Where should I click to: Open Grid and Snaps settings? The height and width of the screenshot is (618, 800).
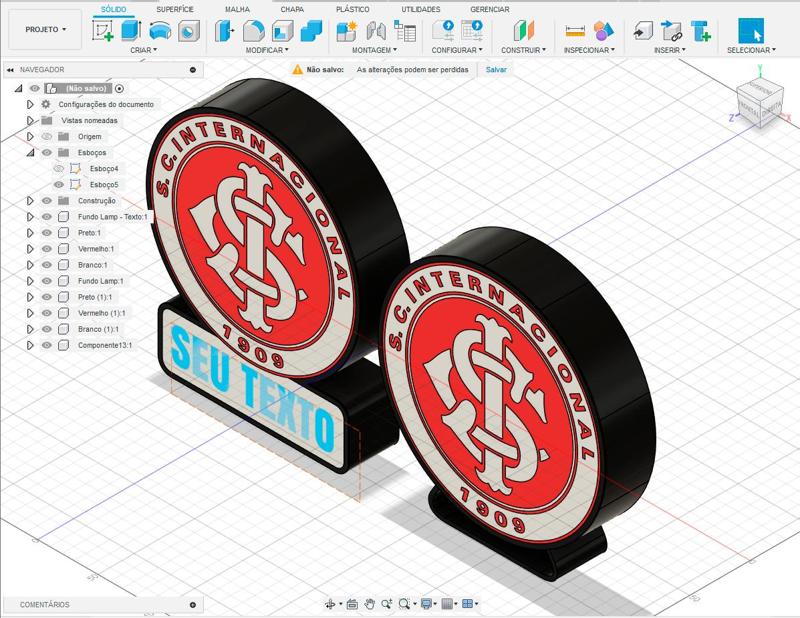pyautogui.click(x=447, y=604)
